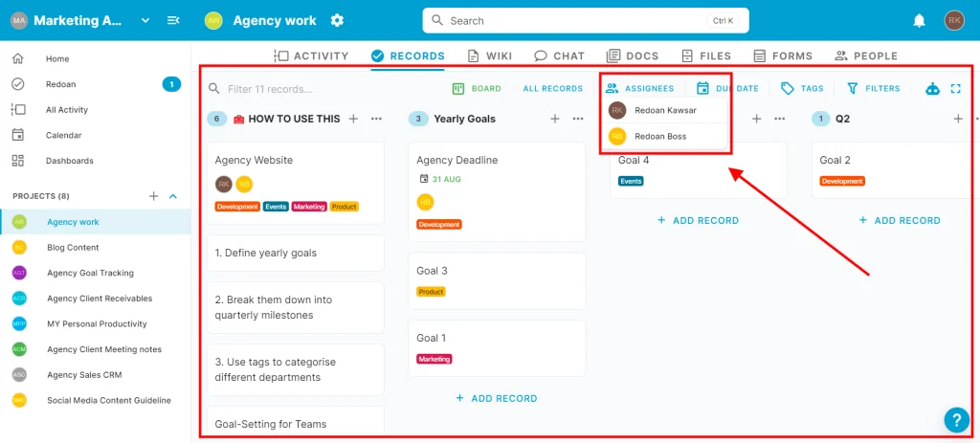Select Redoan Boss assignee option
This screenshot has width=980, height=443.
tap(660, 137)
